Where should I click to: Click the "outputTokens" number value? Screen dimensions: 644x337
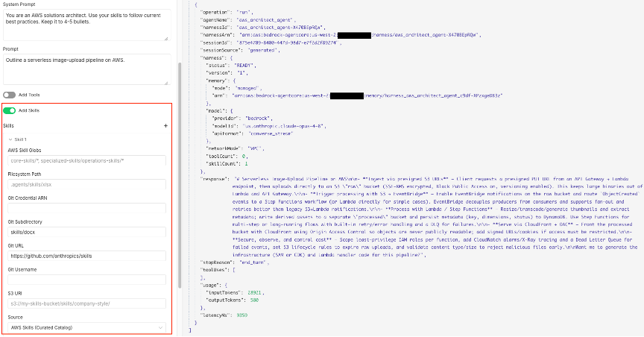(x=254, y=300)
